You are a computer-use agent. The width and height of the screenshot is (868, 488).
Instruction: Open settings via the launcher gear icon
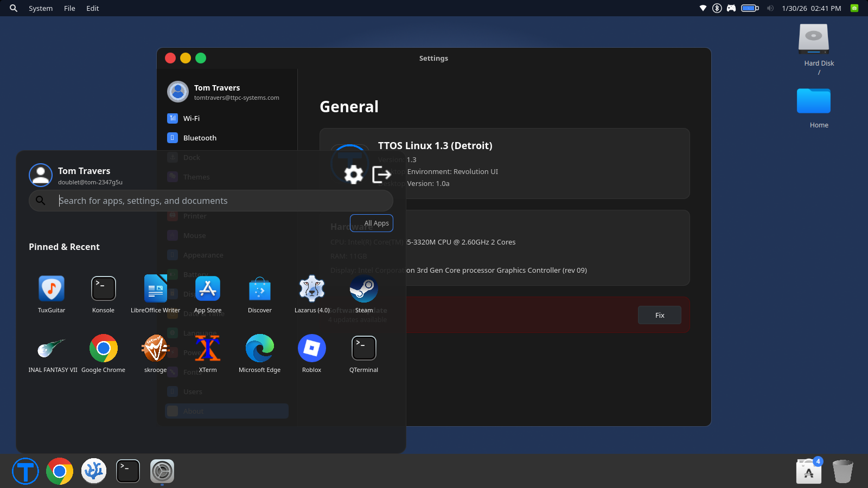click(354, 175)
